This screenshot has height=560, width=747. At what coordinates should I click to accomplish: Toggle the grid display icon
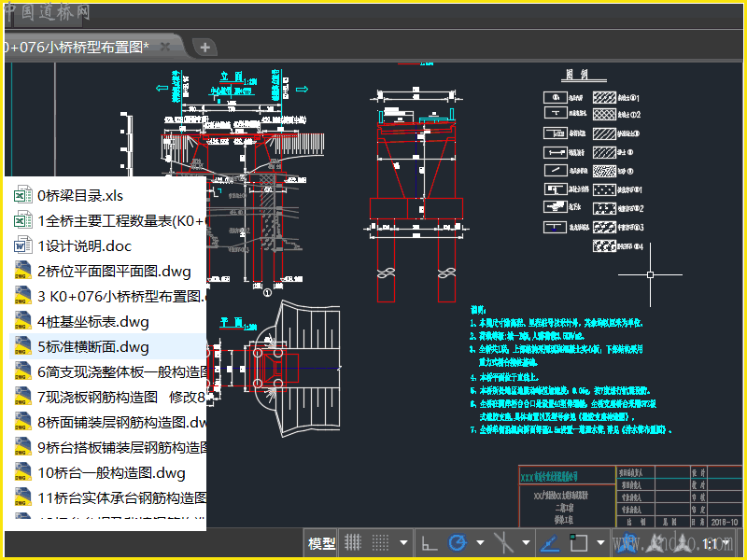pyautogui.click(x=353, y=542)
